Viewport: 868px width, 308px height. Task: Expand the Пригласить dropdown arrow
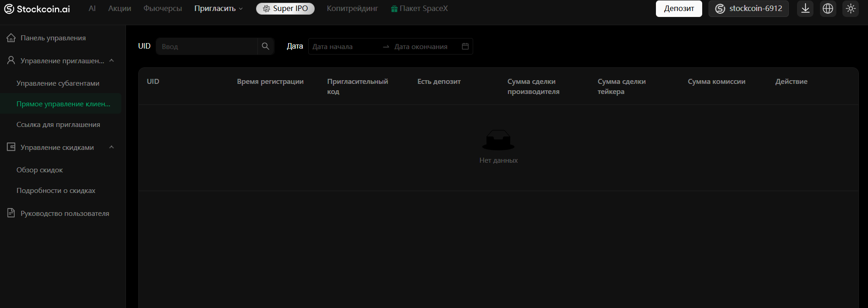tap(241, 9)
